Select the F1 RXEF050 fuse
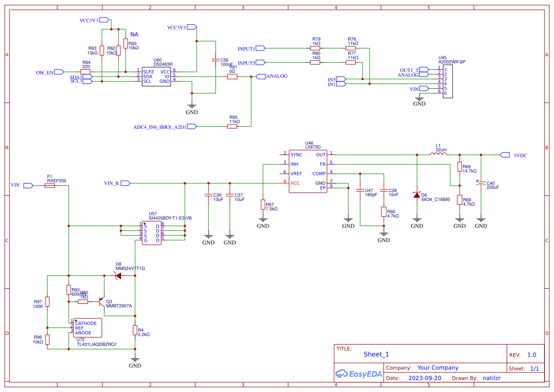Viewport: 554px width, 392px height. point(49,186)
